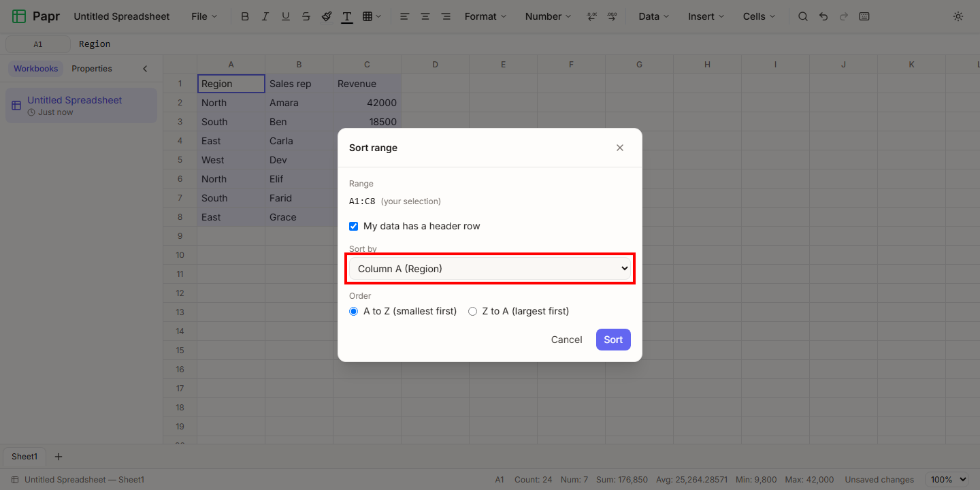Open the text color tool
The image size is (980, 490).
[x=347, y=16]
